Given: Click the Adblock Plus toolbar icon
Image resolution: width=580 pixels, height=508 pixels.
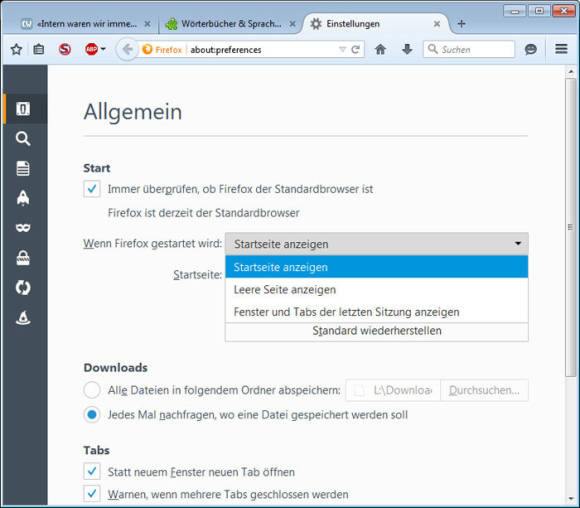Looking at the screenshot, I should (x=91, y=49).
